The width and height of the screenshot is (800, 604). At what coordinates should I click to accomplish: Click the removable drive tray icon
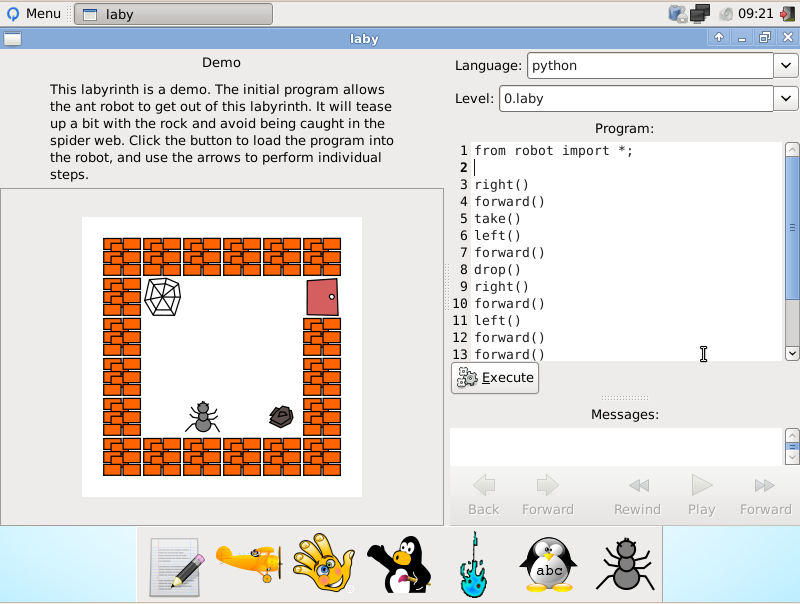[x=678, y=14]
